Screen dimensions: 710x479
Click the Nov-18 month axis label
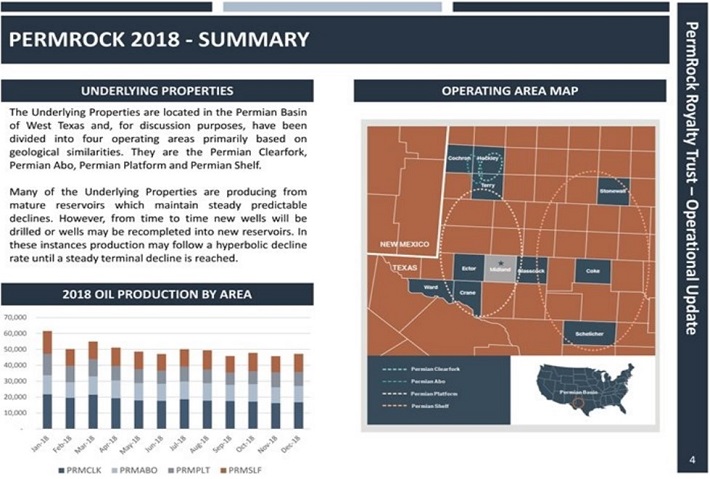pos(269,444)
